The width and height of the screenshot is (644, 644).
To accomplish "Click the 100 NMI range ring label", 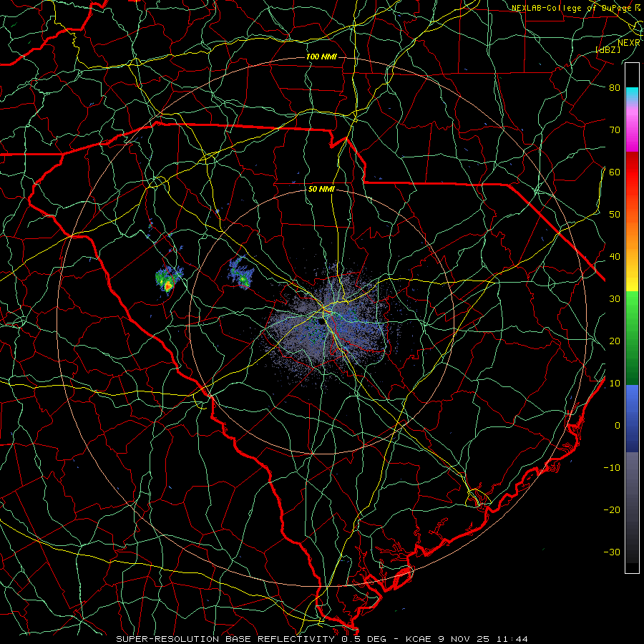I will coord(321,57).
